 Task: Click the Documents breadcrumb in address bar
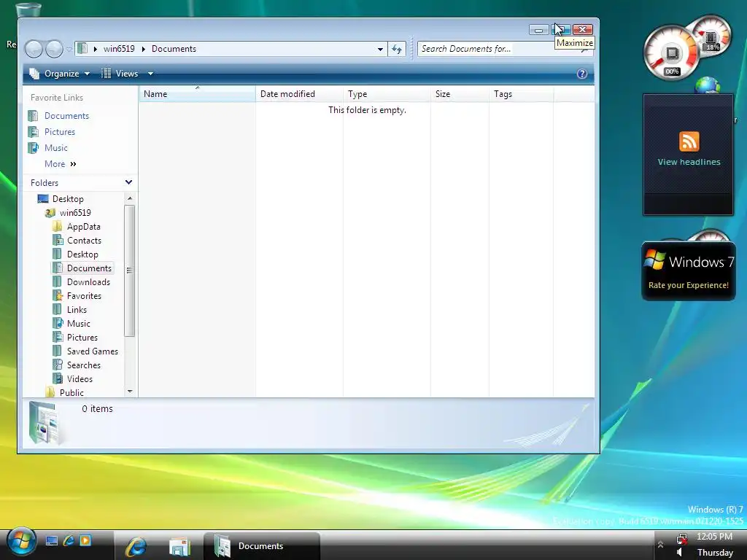click(x=174, y=49)
